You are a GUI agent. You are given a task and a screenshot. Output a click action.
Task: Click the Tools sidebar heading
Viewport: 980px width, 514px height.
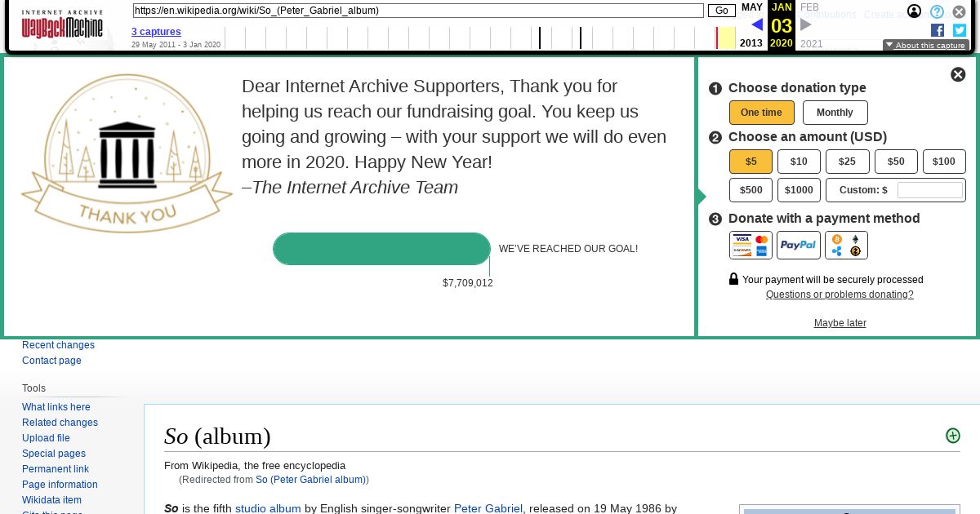34,388
